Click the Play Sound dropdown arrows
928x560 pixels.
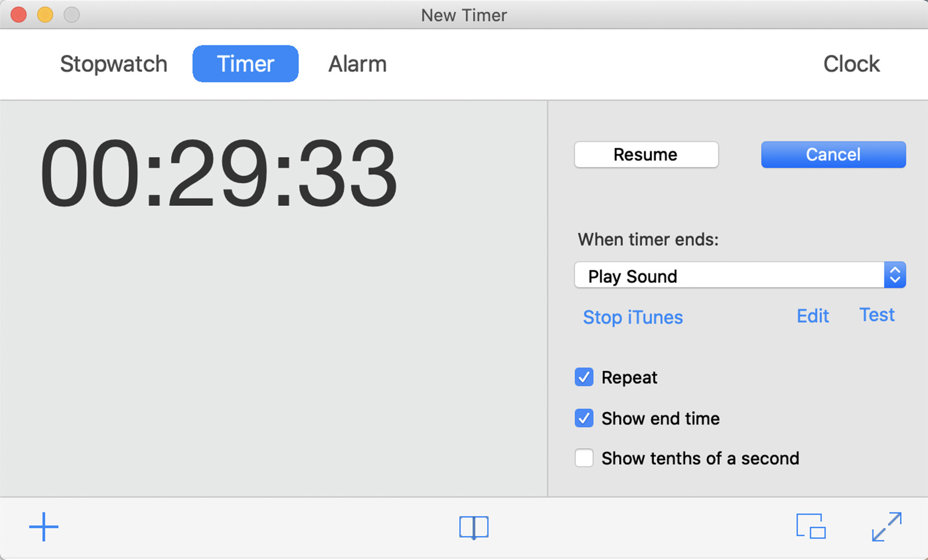point(895,275)
